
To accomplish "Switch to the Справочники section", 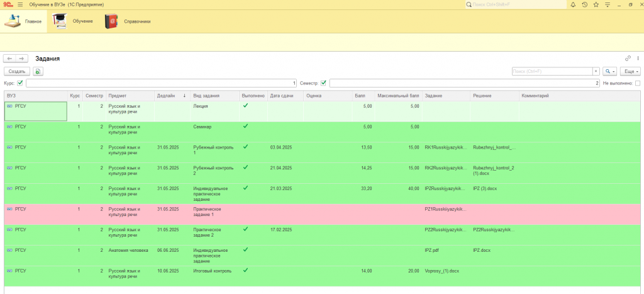I will point(127,21).
